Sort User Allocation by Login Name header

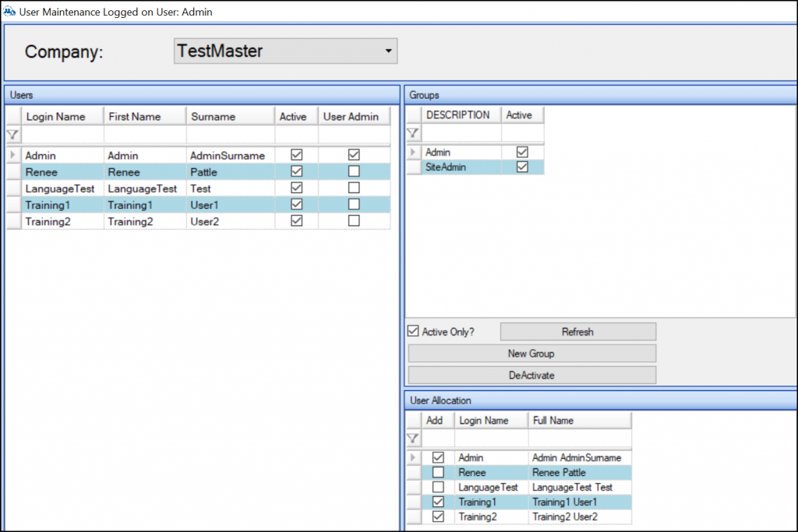(492, 420)
